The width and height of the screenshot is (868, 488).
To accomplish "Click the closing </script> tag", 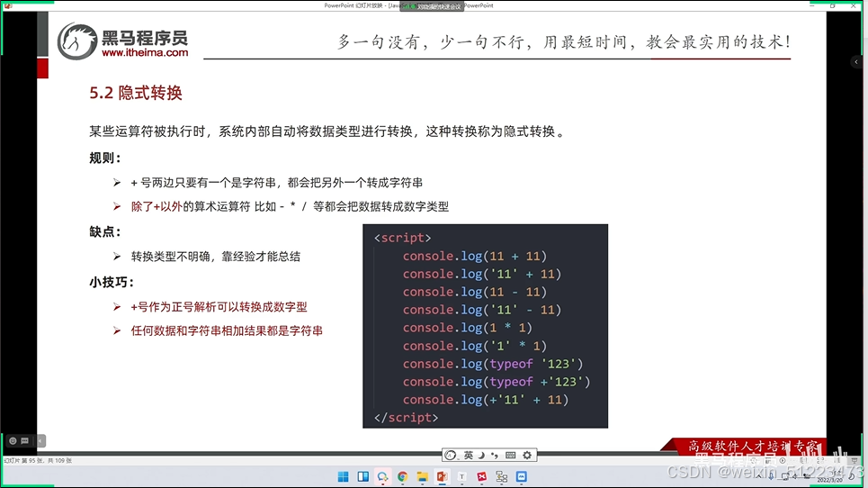I will (406, 418).
